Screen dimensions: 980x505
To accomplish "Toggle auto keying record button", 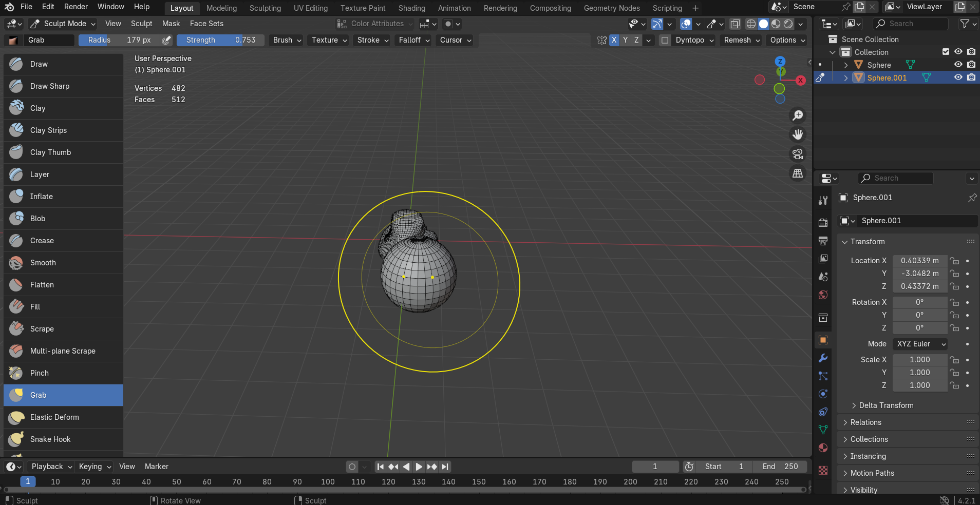I will (352, 467).
